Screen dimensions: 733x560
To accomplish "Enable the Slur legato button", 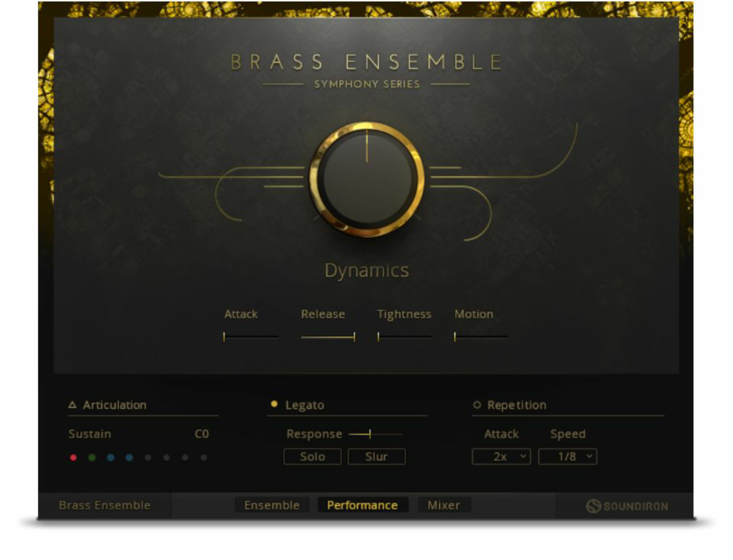I will tap(376, 457).
